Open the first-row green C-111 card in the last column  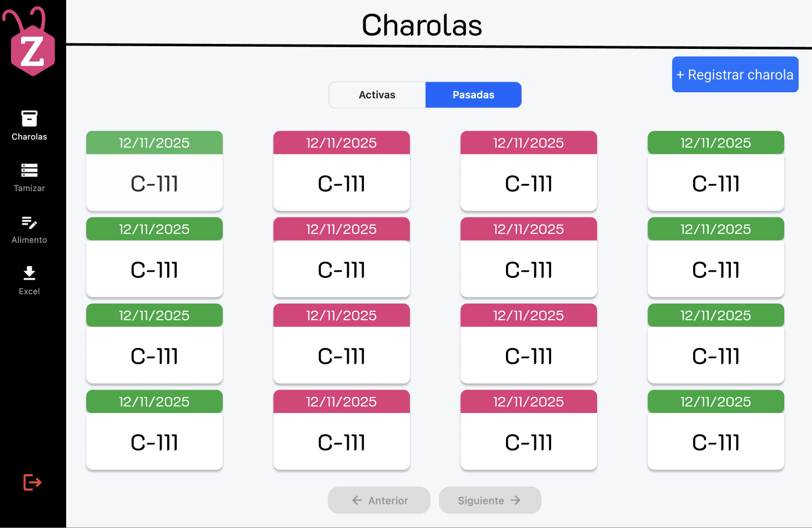716,171
